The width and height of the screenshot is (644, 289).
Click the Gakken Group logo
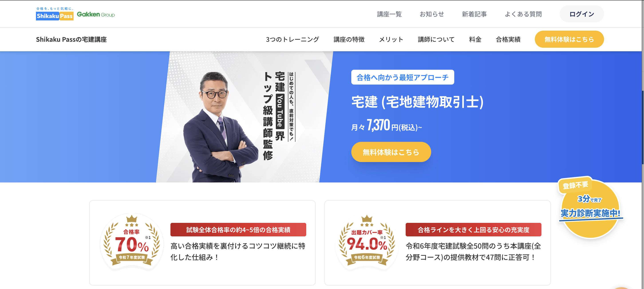click(x=96, y=14)
